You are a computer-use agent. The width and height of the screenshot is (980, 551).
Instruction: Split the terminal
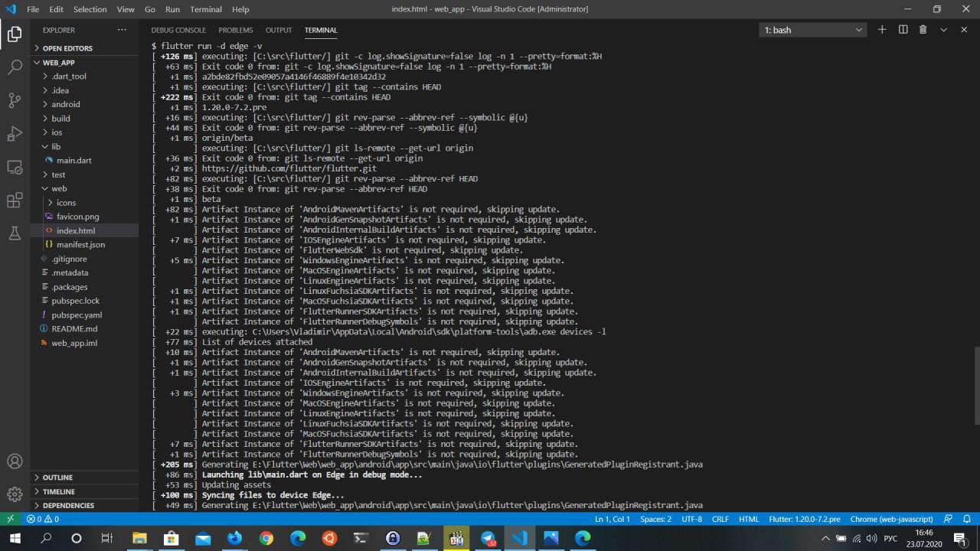pyautogui.click(x=903, y=30)
